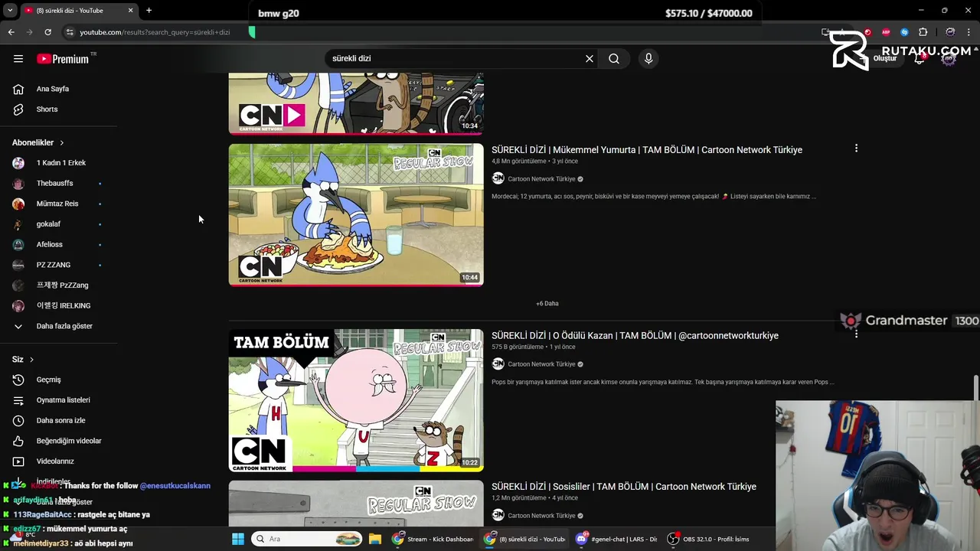Open the account avatar menu
Viewport: 980px width, 551px height.
tap(949, 58)
